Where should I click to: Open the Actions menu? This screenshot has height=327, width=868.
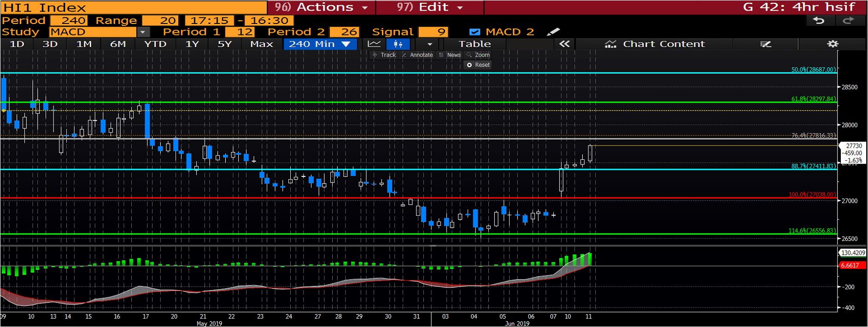coord(322,7)
